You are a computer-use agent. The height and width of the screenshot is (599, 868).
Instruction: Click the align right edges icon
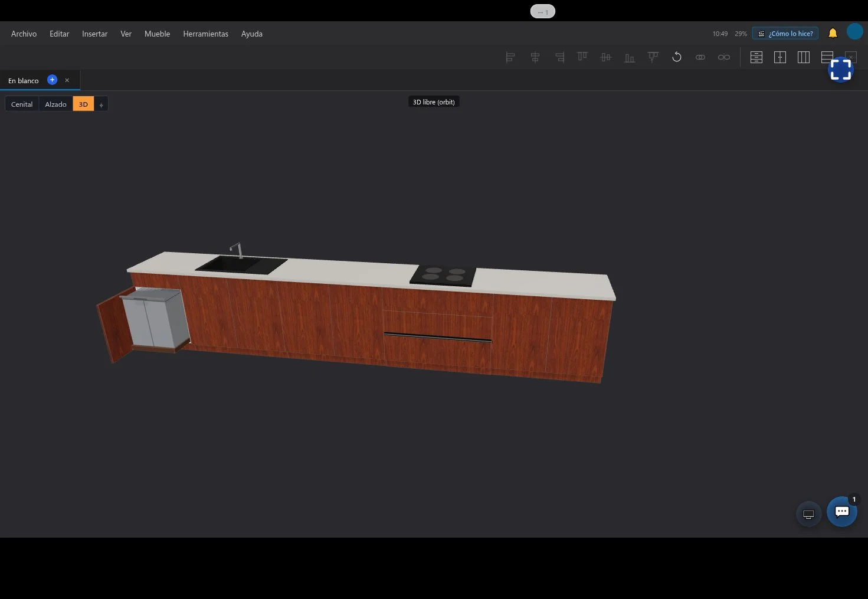pyautogui.click(x=559, y=57)
